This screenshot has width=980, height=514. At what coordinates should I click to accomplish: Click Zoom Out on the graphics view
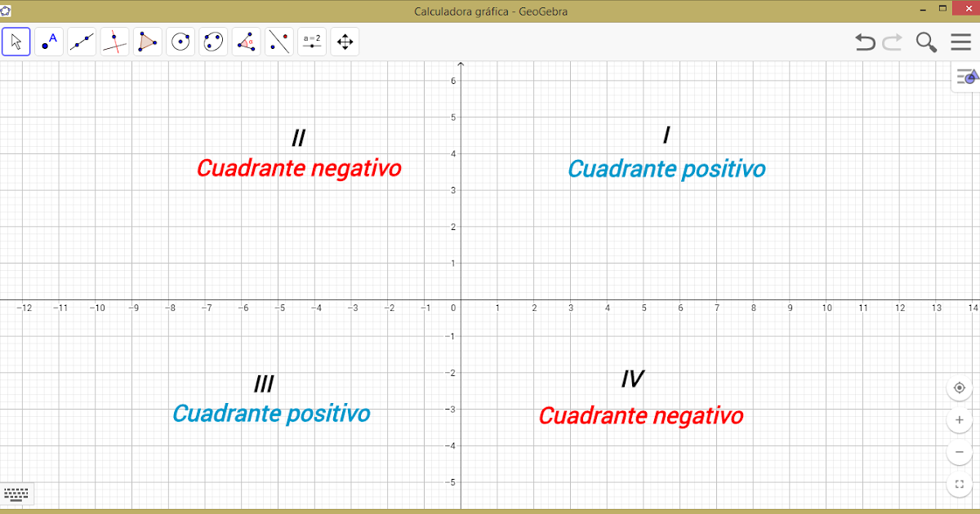point(959,451)
